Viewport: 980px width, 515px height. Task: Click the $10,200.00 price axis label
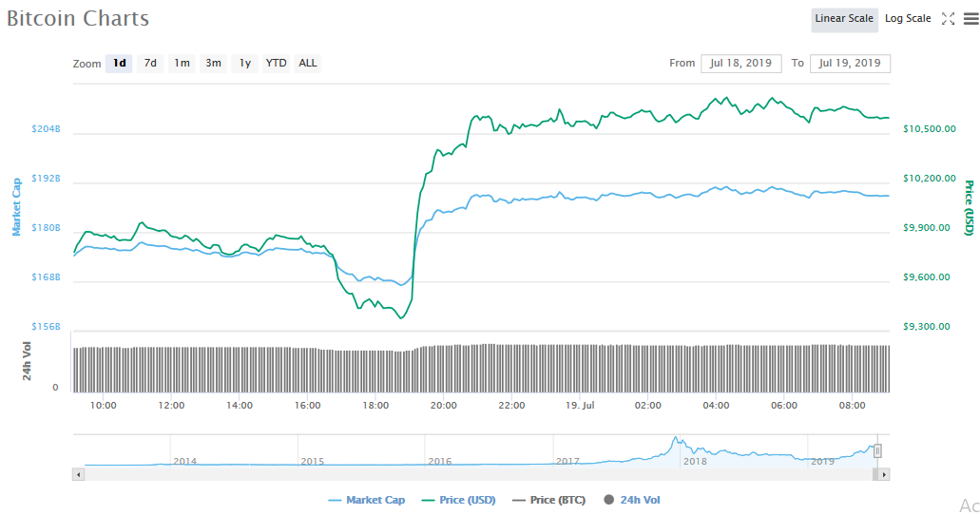(x=930, y=178)
